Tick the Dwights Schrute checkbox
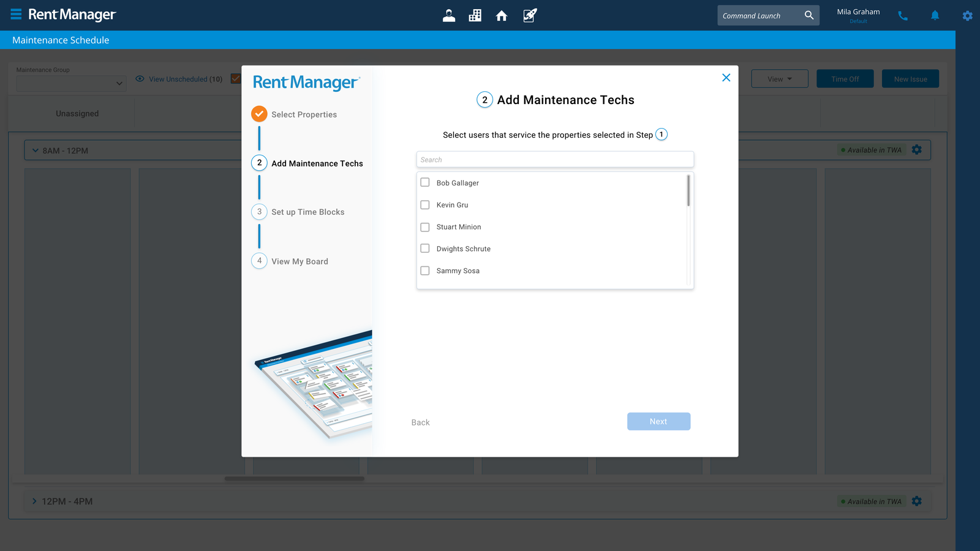This screenshot has width=980, height=551. [425, 249]
